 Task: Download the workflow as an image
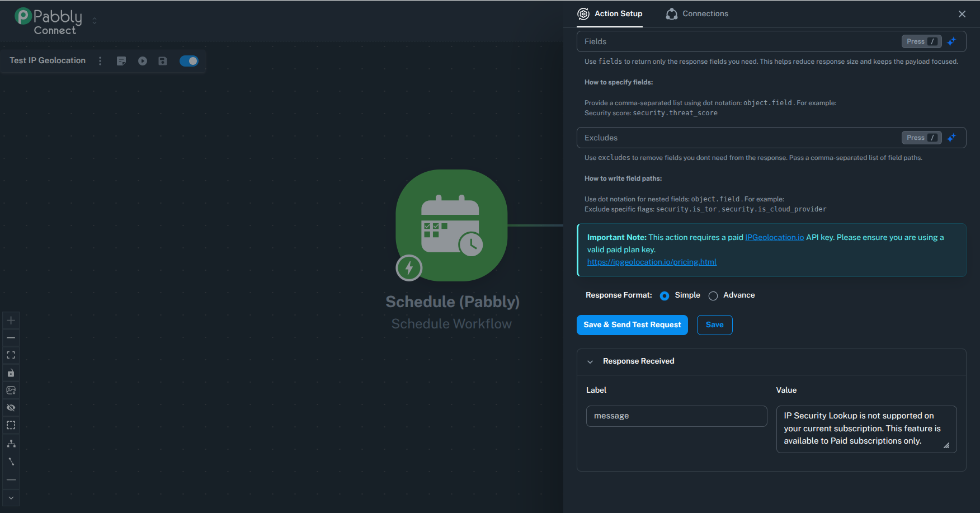click(x=11, y=390)
